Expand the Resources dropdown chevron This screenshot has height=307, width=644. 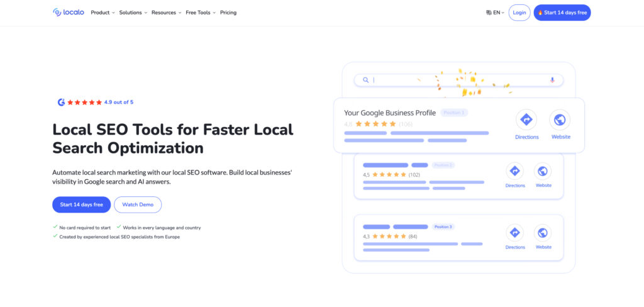click(179, 13)
